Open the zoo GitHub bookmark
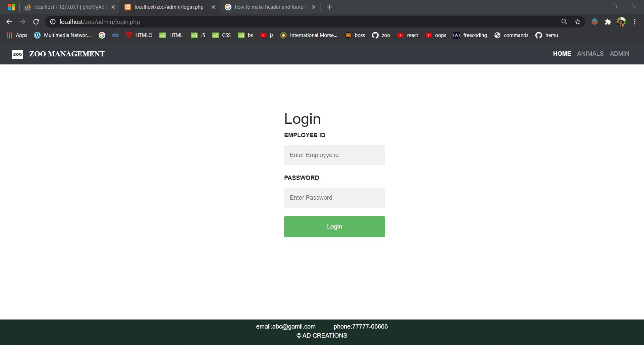 tap(385, 35)
